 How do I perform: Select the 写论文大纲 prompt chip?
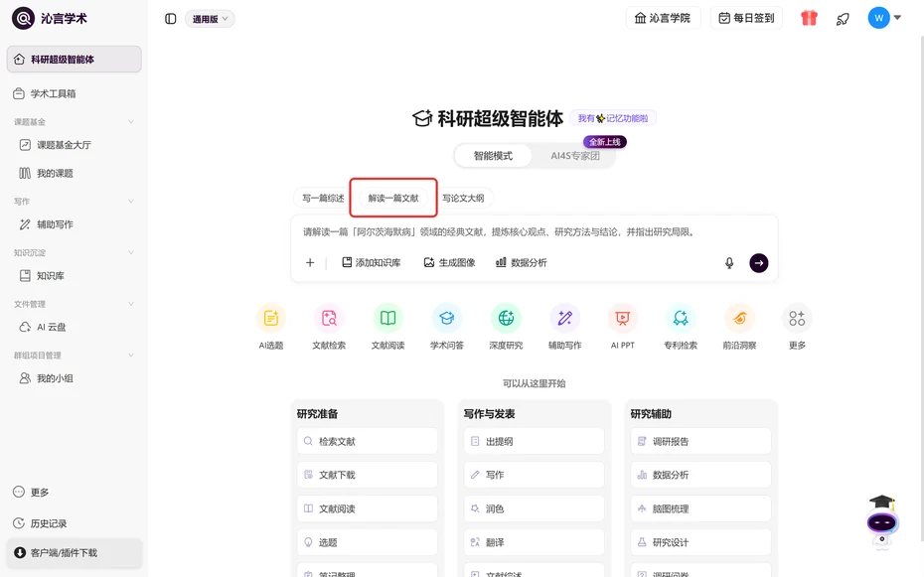pyautogui.click(x=463, y=199)
